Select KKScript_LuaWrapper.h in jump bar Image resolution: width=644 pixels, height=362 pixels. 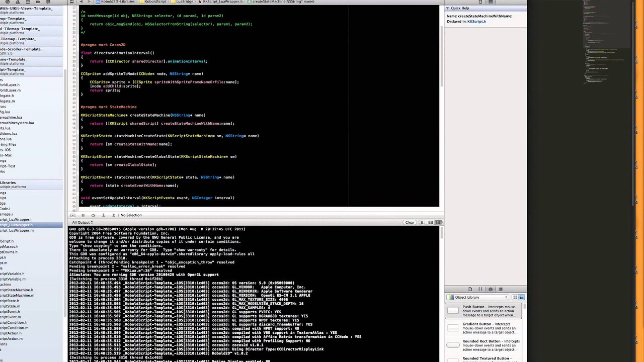coord(221,2)
